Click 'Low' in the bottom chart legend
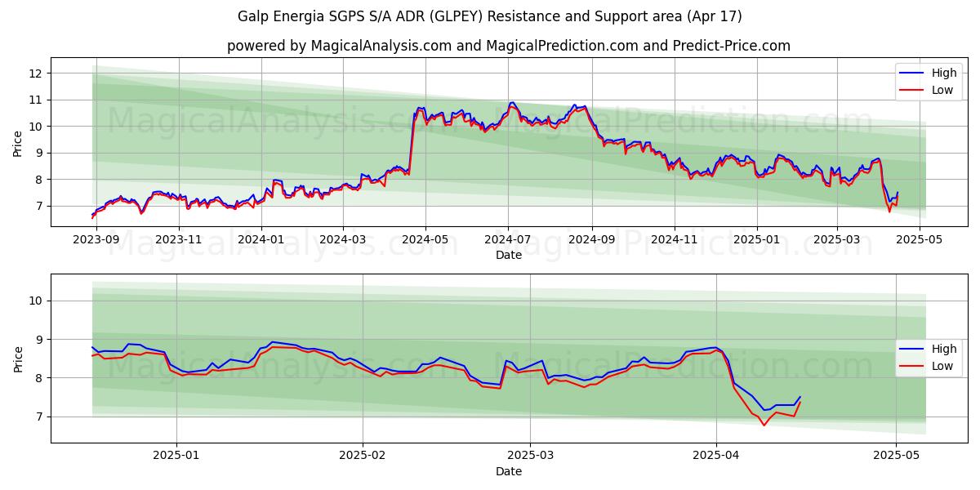980x490 pixels. [942, 366]
